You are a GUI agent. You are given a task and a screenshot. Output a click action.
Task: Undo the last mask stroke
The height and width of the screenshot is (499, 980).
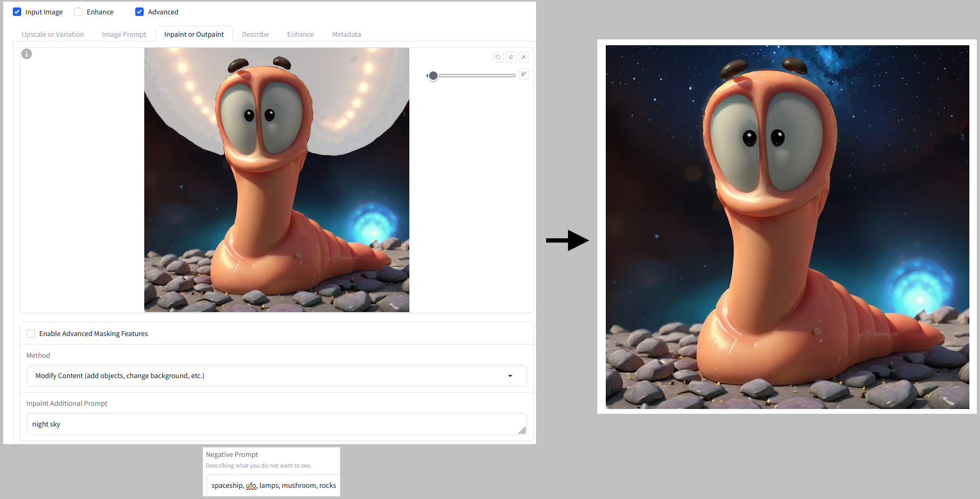pyautogui.click(x=498, y=57)
